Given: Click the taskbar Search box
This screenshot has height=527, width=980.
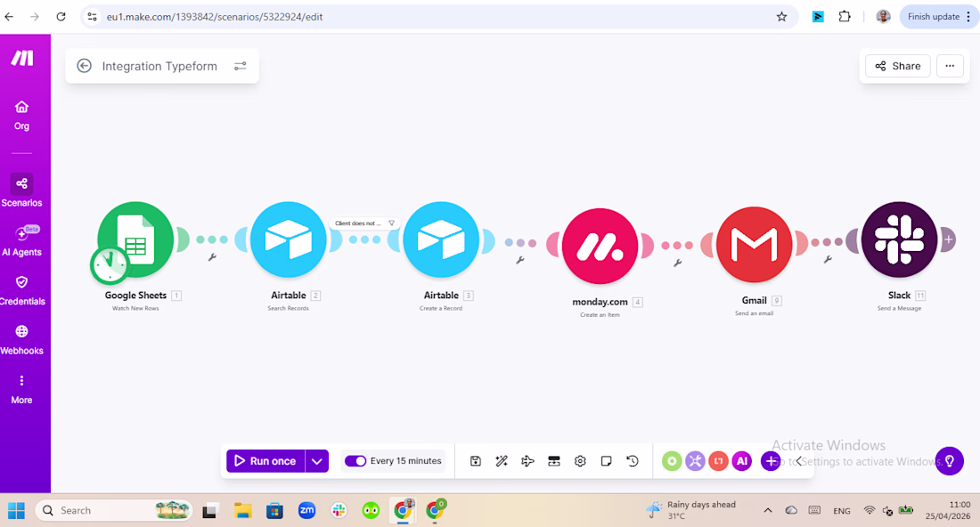Looking at the screenshot, I should click(x=113, y=511).
